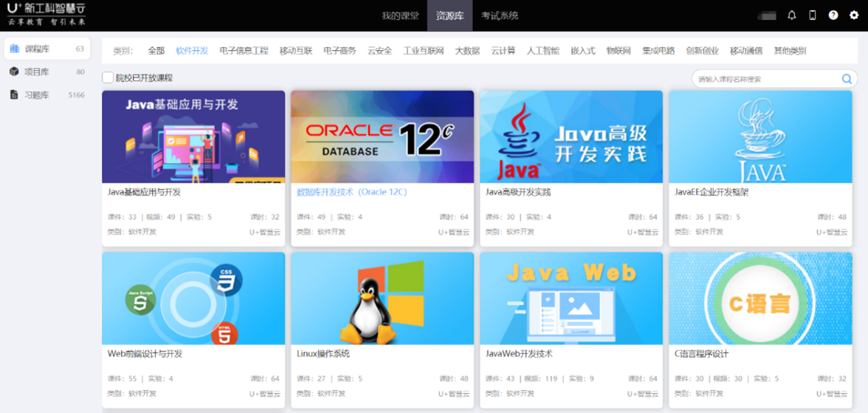Screen dimensions: 868x413
Task: Open the 项目库 cube icon
Action: tap(14, 72)
